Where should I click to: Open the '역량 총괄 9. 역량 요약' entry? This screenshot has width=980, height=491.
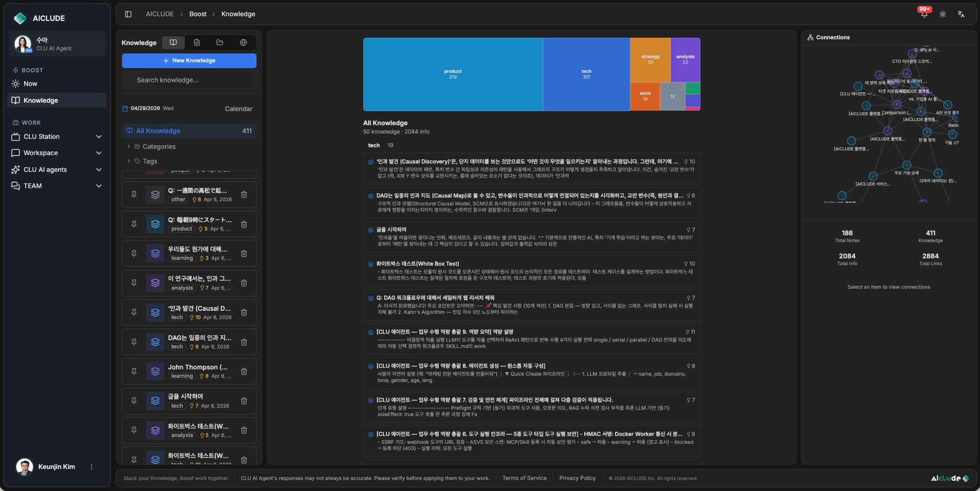pos(532,339)
